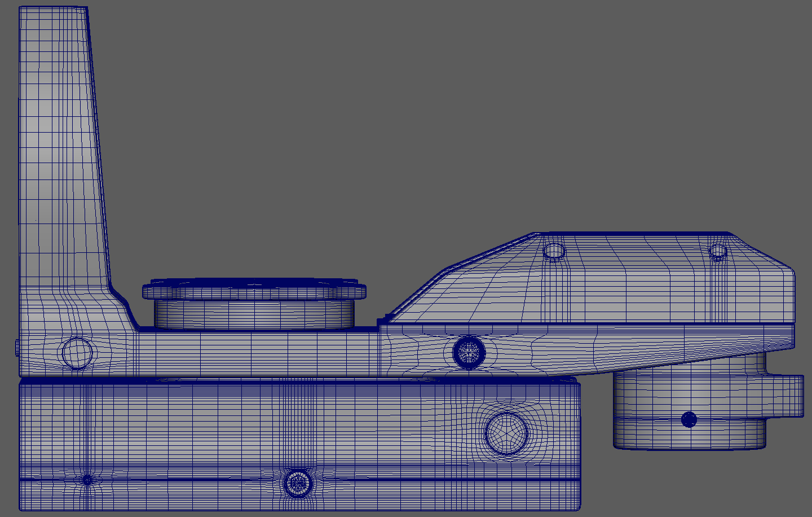
Task: Click the large round button on base block
Action: (506, 433)
